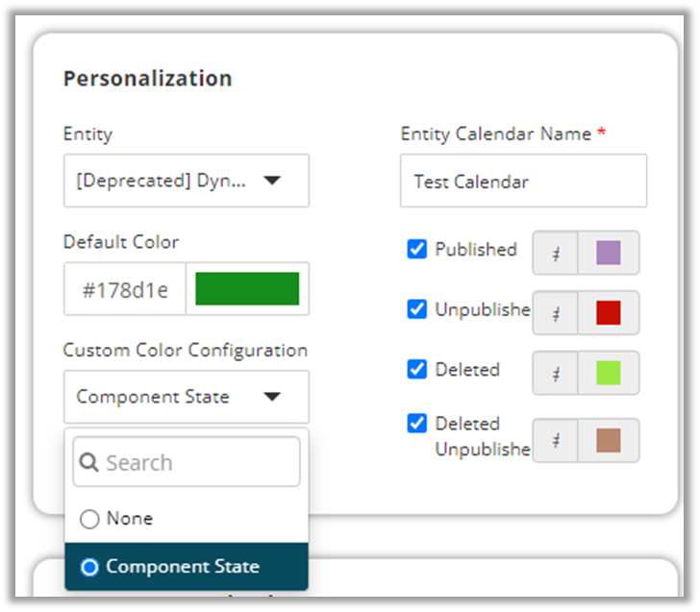Open the green Default Color swatch
The width and height of the screenshot is (700, 612).
(247, 289)
